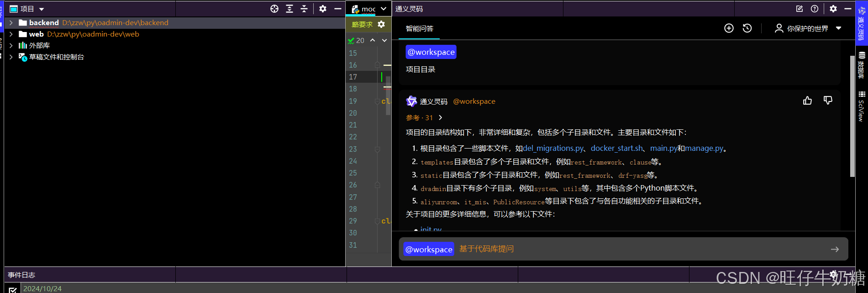The width and height of the screenshot is (868, 293).
Task: Expand the 参考 · 31 references chevron
Action: pyautogui.click(x=440, y=117)
